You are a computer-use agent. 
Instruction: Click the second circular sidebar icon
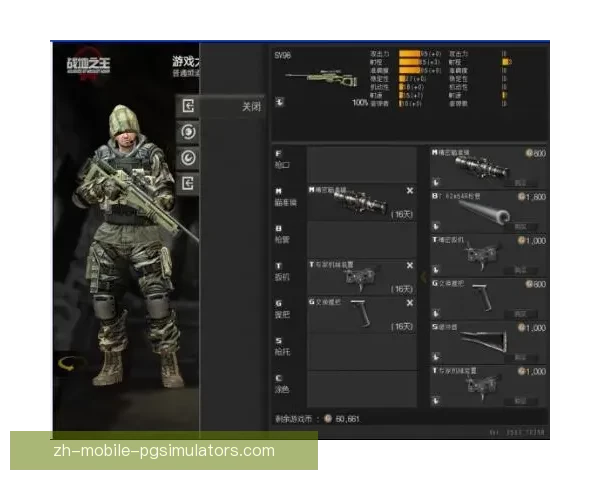click(188, 132)
